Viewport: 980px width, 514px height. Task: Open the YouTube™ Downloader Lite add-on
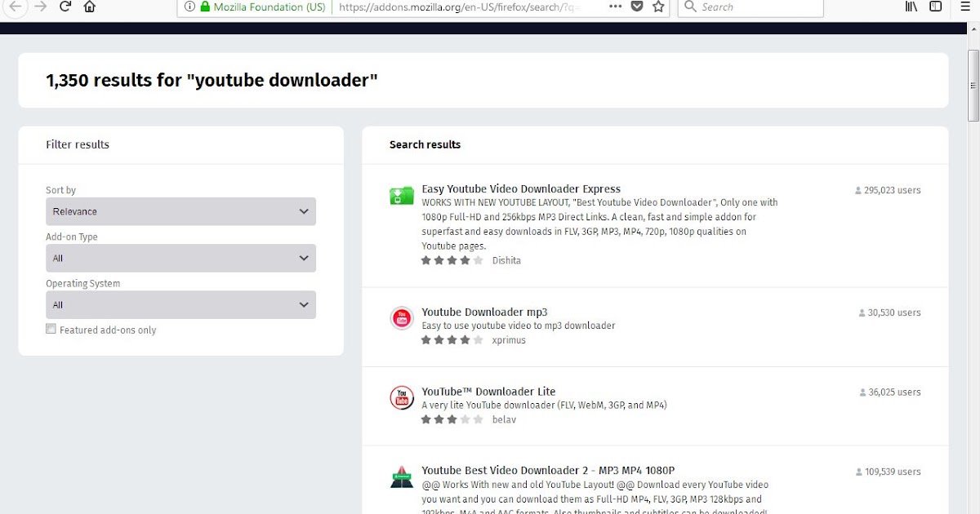point(488,391)
